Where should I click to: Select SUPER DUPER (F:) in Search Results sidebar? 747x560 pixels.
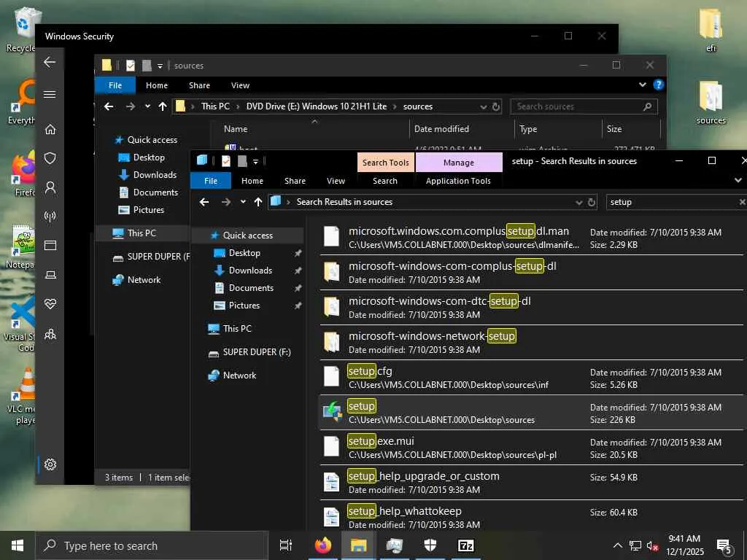257,352
